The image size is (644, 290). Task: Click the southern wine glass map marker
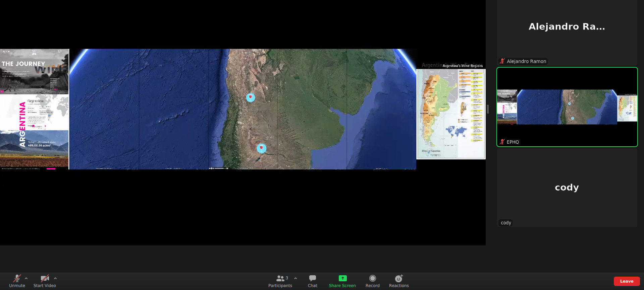[x=262, y=148]
